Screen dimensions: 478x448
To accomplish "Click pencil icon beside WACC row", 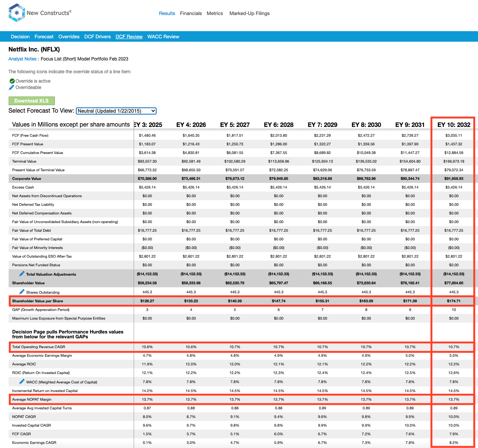I will (x=22, y=382).
